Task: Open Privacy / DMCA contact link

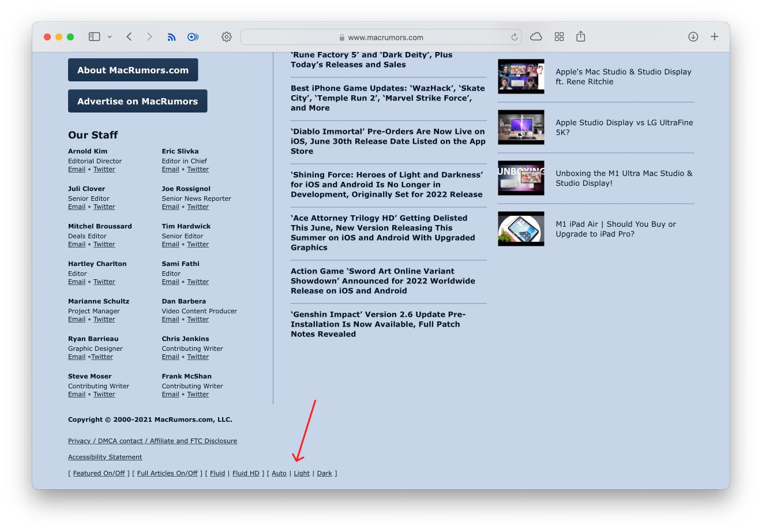Action: [152, 441]
